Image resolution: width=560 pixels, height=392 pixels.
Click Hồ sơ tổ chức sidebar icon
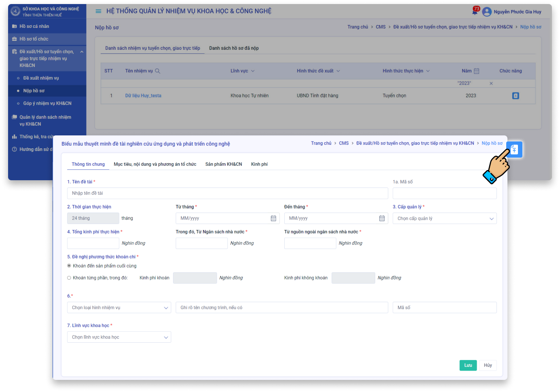[15, 39]
